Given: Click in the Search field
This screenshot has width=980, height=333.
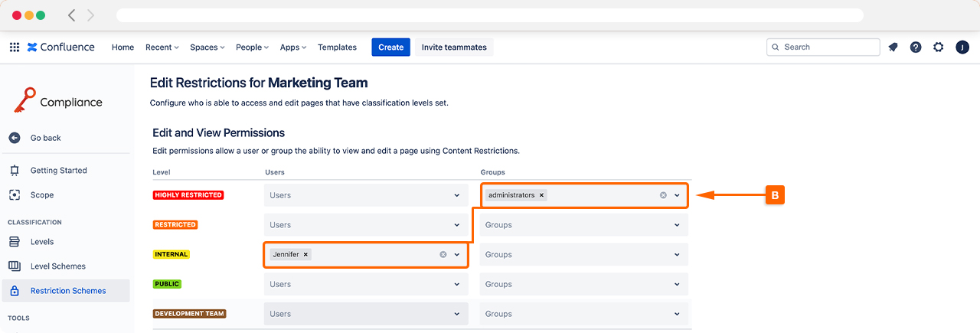Looking at the screenshot, I should tap(828, 47).
